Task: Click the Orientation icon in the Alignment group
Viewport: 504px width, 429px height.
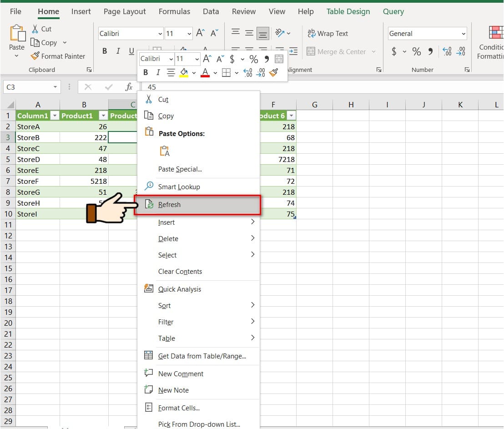Action: pos(280,33)
